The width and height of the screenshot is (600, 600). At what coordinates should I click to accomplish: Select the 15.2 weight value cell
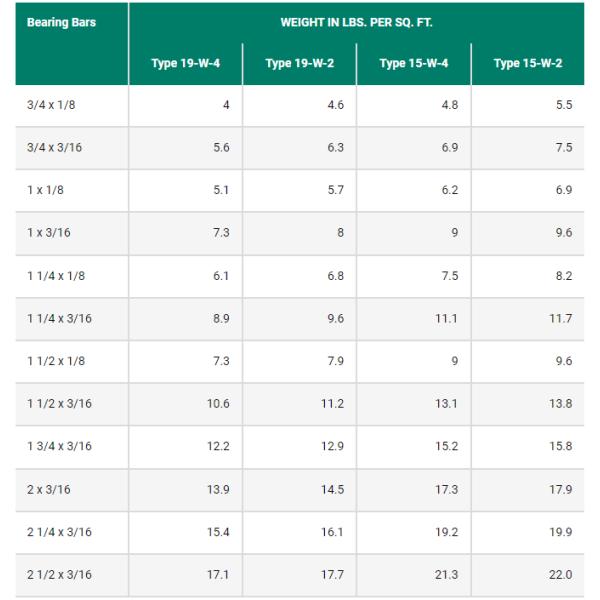tap(447, 446)
